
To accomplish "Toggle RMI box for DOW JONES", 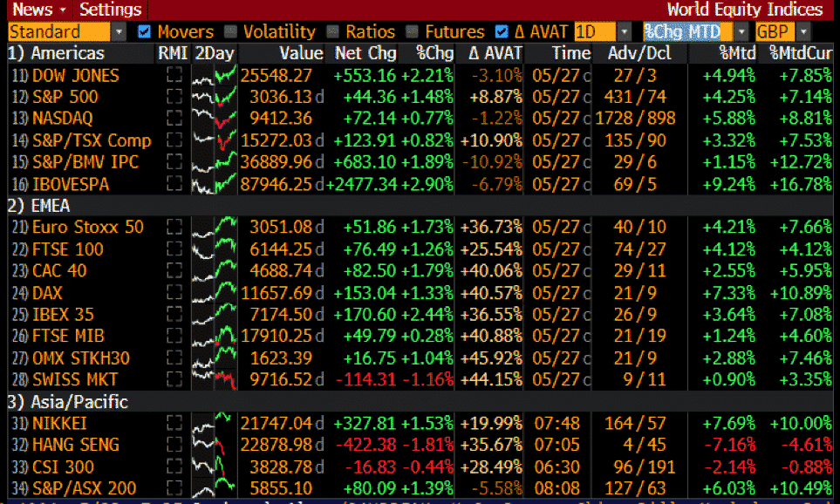I will 174,75.
